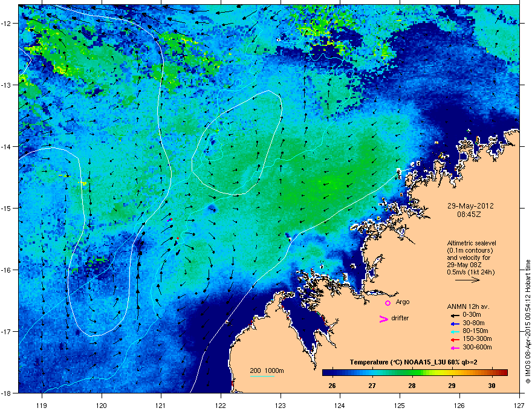Click the longitude axis label 119
532x411 pixels.
click(42, 405)
